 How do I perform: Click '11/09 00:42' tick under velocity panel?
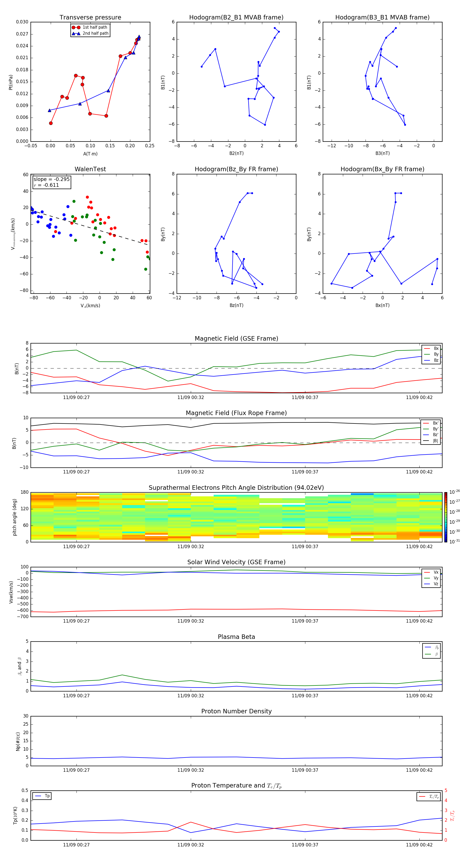click(x=419, y=621)
